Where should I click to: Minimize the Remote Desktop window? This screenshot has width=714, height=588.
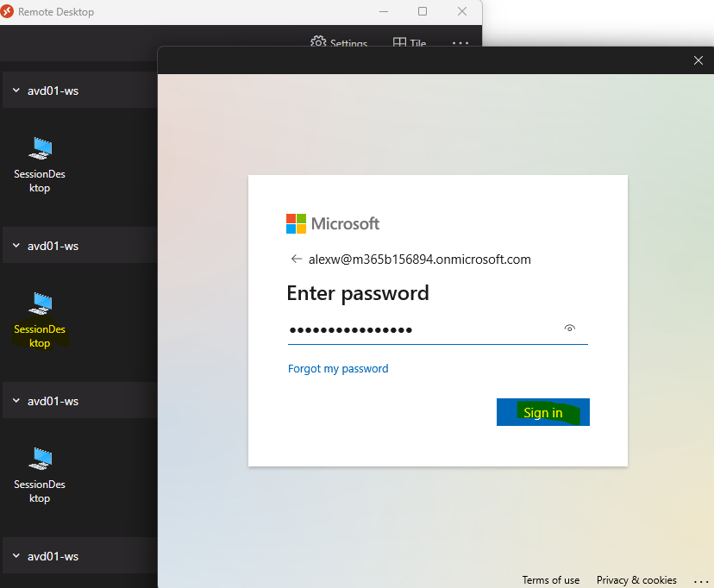(384, 11)
